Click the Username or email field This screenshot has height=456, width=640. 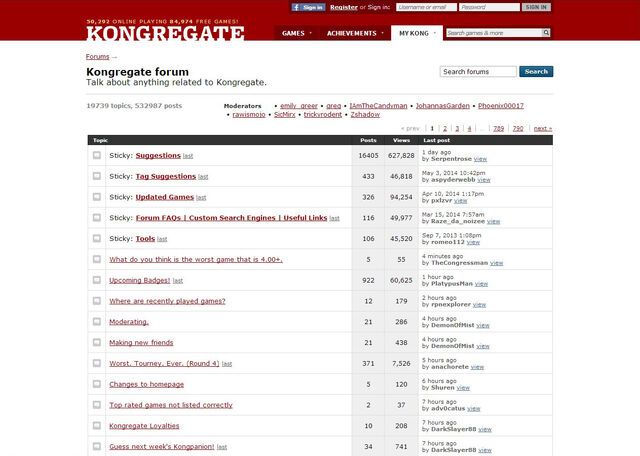[x=426, y=7]
